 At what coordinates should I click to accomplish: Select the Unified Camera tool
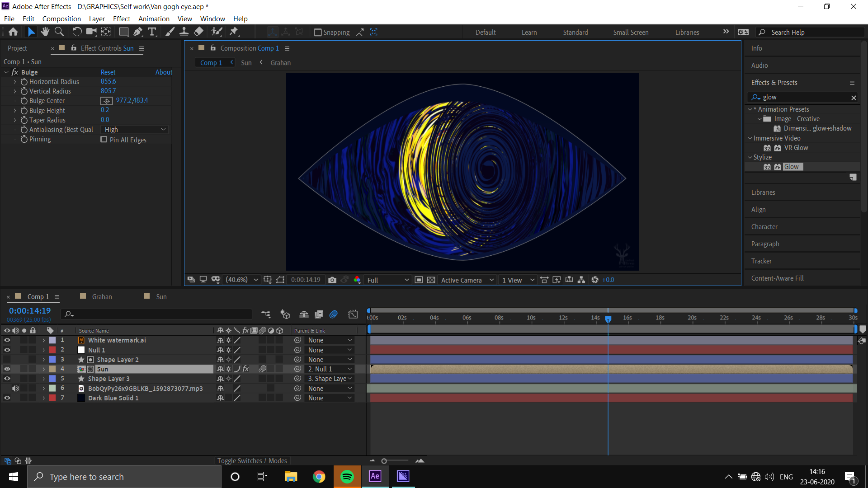91,32
